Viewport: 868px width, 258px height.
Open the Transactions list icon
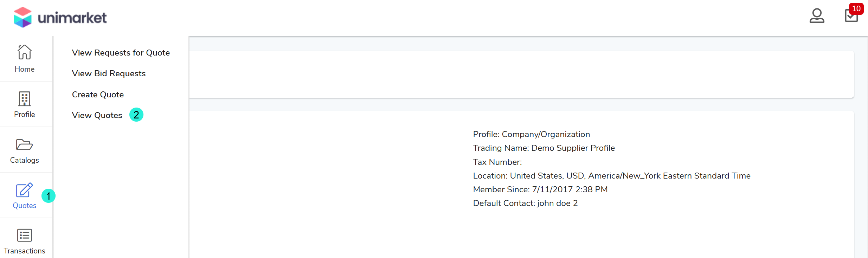pos(24,236)
